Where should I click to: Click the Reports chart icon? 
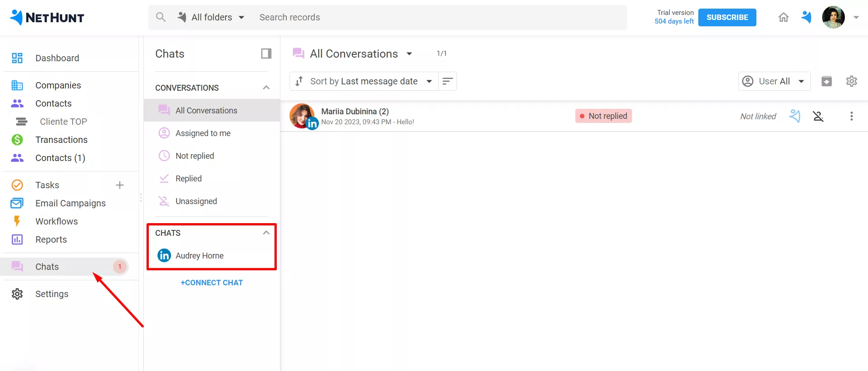click(x=17, y=239)
